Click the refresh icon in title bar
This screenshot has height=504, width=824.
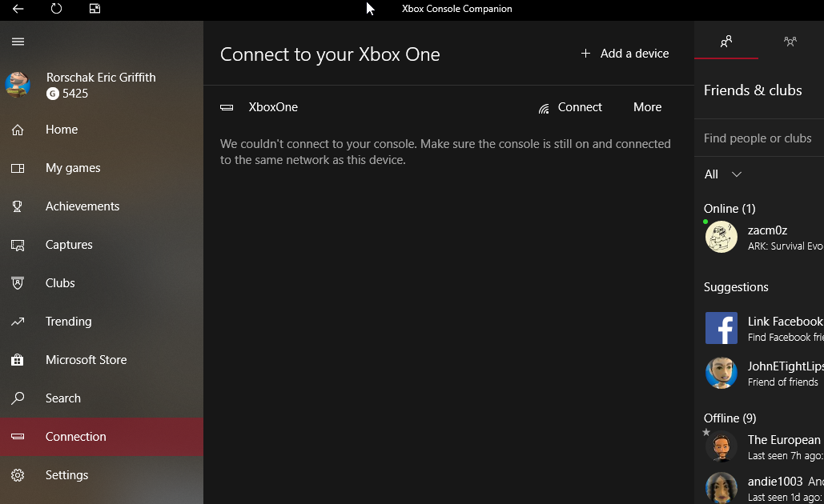point(56,8)
